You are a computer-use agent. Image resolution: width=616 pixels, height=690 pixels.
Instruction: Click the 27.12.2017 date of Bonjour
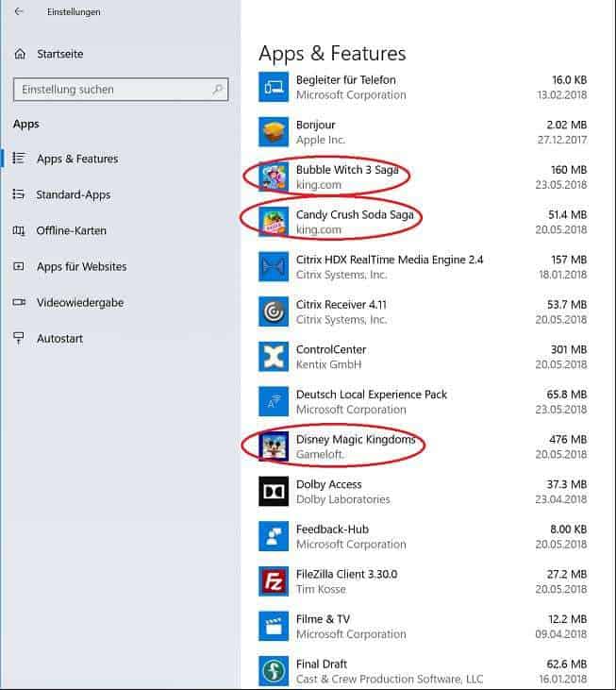(562, 140)
